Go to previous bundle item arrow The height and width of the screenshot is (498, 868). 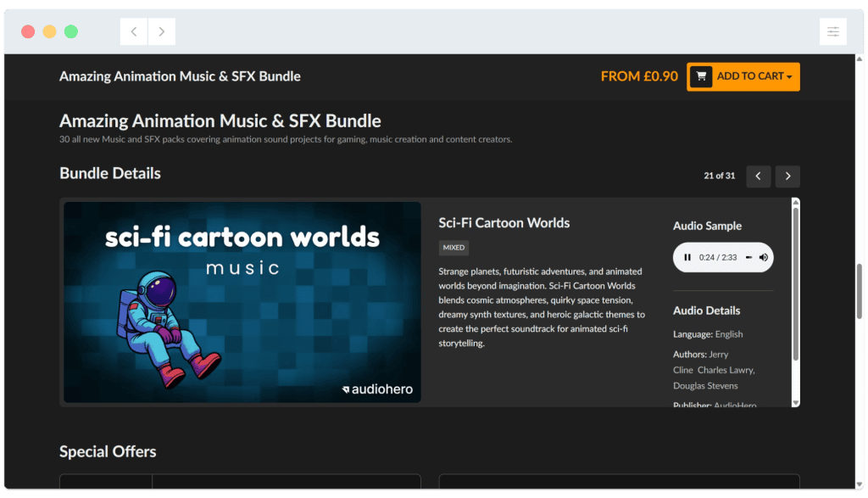point(758,176)
